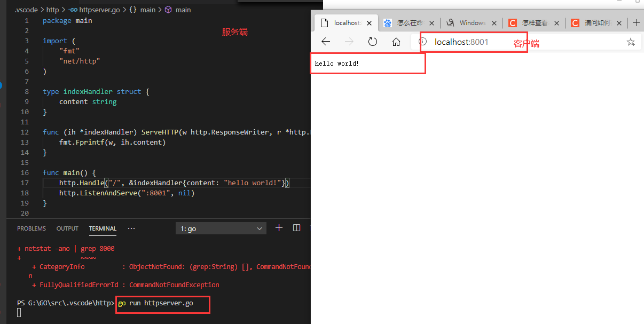Add the page to favorites via star icon
644x324 pixels.
631,41
